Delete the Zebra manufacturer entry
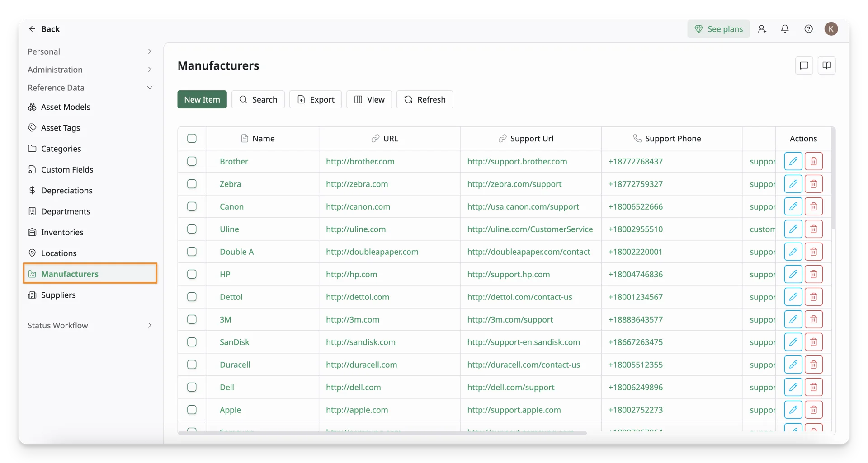 (x=813, y=184)
